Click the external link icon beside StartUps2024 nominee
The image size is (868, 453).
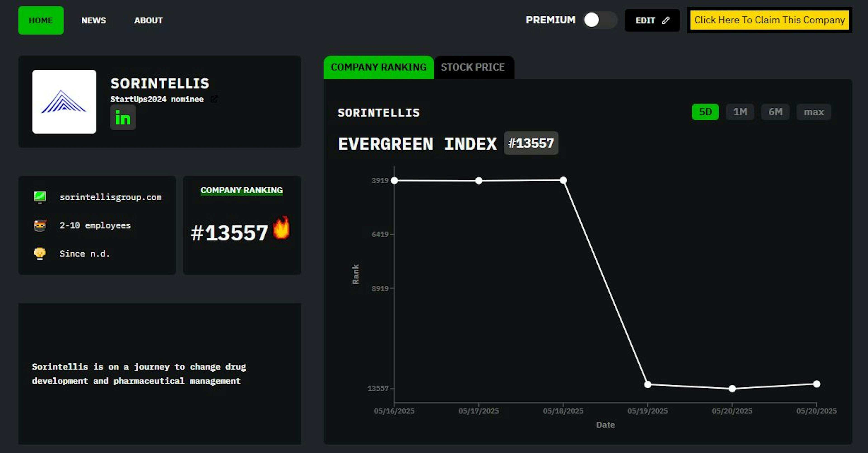tap(214, 99)
